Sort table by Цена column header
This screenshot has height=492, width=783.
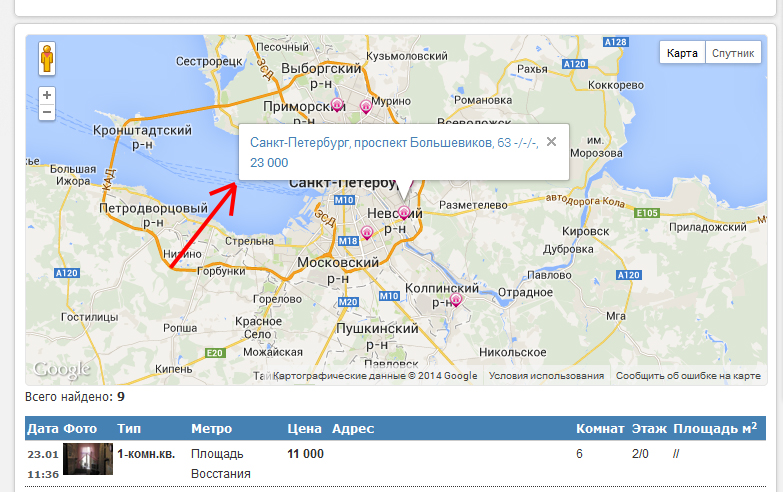point(304,429)
